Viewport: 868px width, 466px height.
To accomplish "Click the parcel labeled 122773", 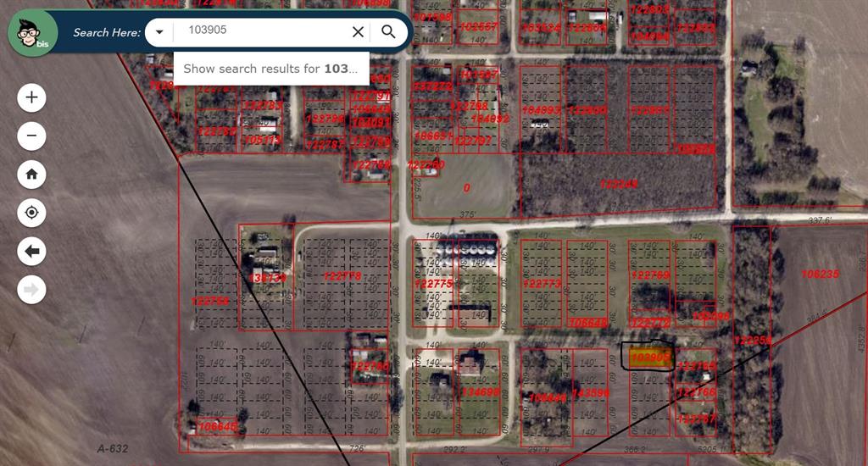I will click(542, 284).
